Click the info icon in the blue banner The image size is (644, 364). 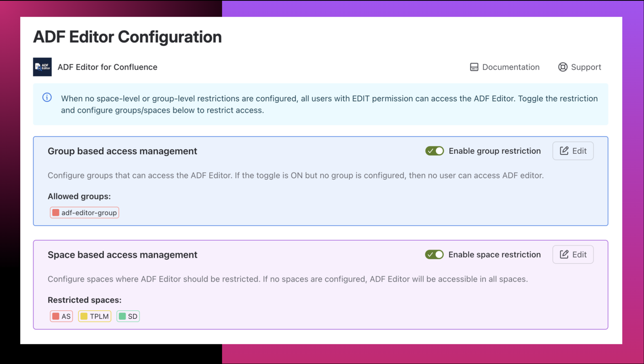pyautogui.click(x=47, y=97)
